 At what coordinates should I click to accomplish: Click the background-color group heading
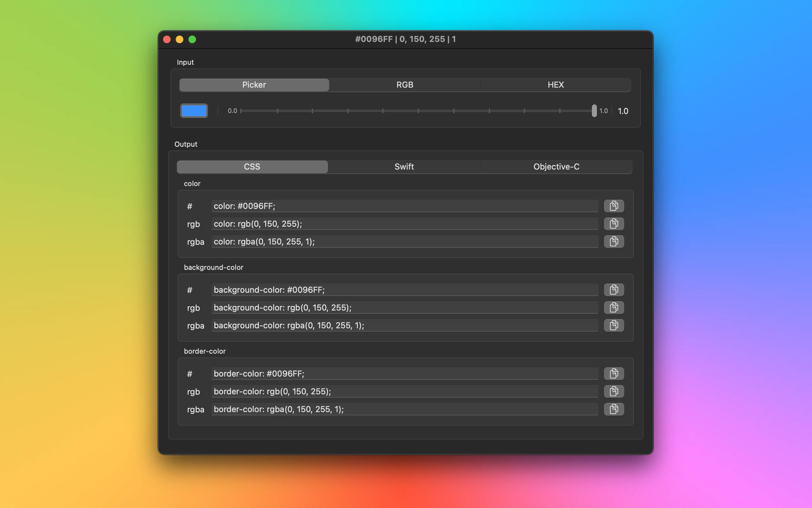[x=213, y=267]
